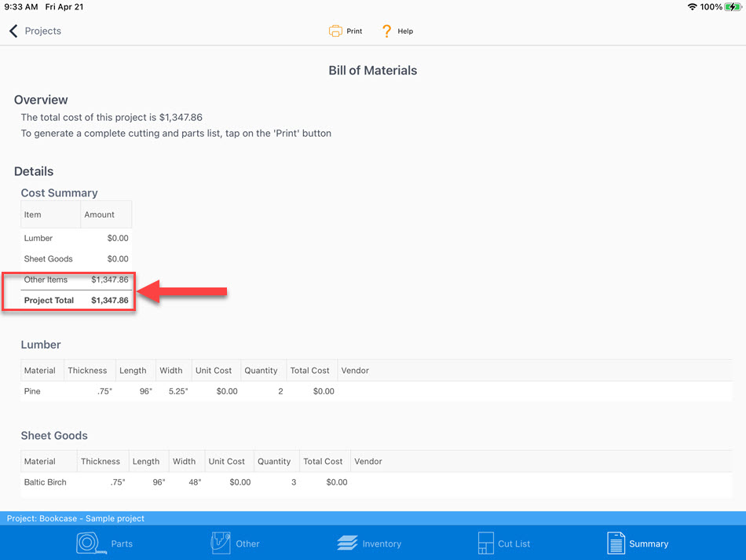Open the Parts tab tape measure icon
The width and height of the screenshot is (746, 560).
(x=90, y=543)
